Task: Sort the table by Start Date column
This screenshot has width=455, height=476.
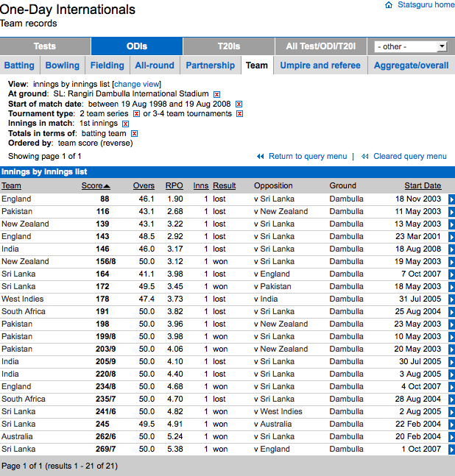Action: tap(423, 185)
